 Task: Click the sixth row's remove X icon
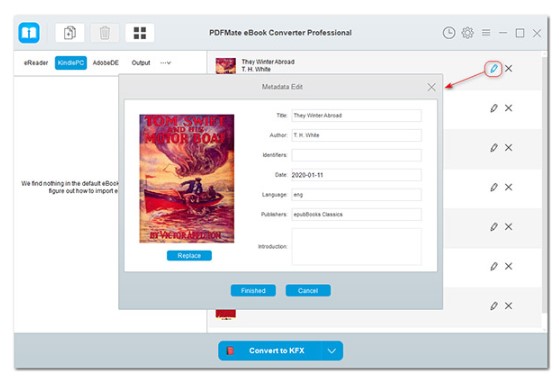point(509,266)
